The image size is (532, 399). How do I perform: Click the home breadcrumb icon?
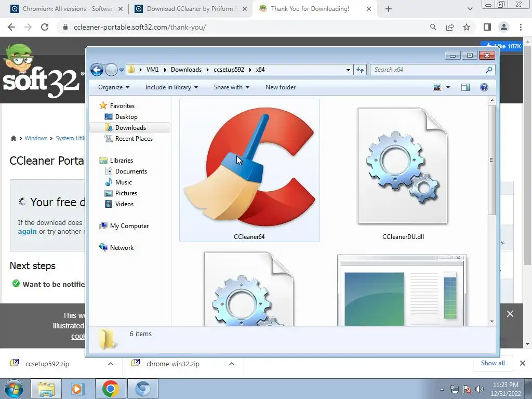(14, 138)
